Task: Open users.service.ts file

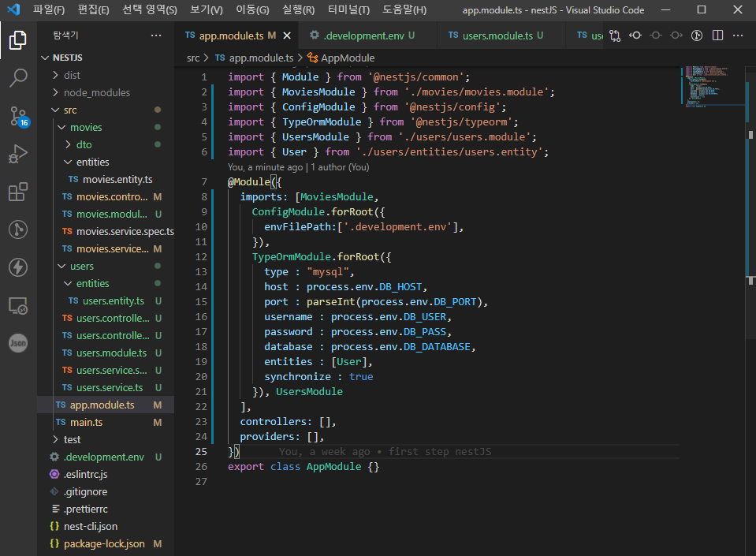Action: click(x=106, y=388)
